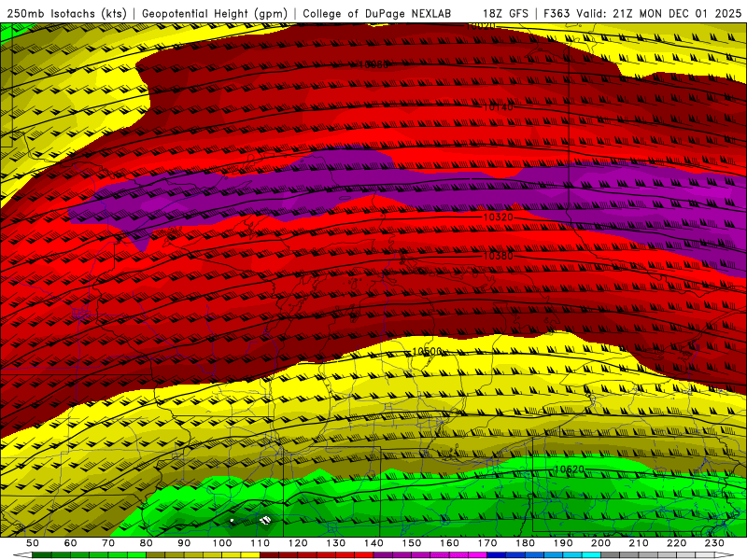This screenshot has height=560, width=747.
Task: Click the 10380 height contour label
Action: pos(499,256)
